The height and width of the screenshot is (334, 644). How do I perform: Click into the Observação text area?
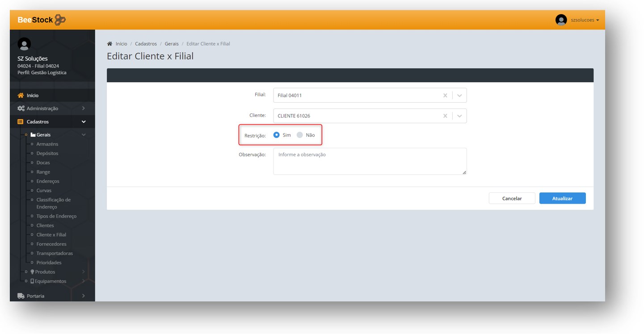point(370,161)
